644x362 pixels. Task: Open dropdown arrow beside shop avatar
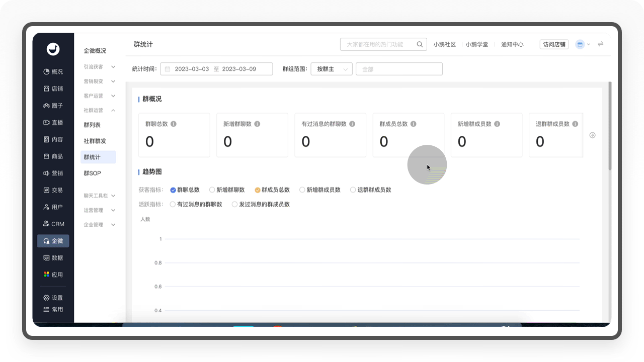tap(589, 44)
